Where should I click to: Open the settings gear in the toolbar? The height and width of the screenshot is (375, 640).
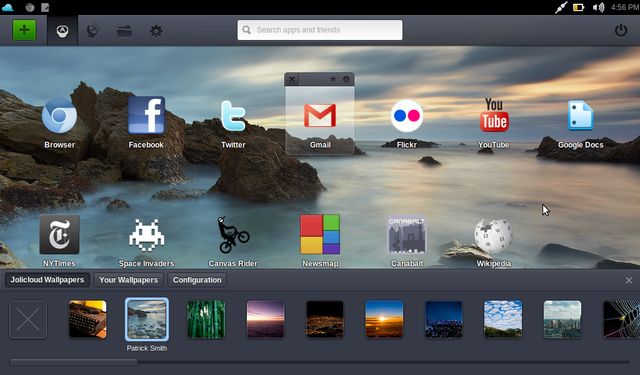pyautogui.click(x=156, y=31)
